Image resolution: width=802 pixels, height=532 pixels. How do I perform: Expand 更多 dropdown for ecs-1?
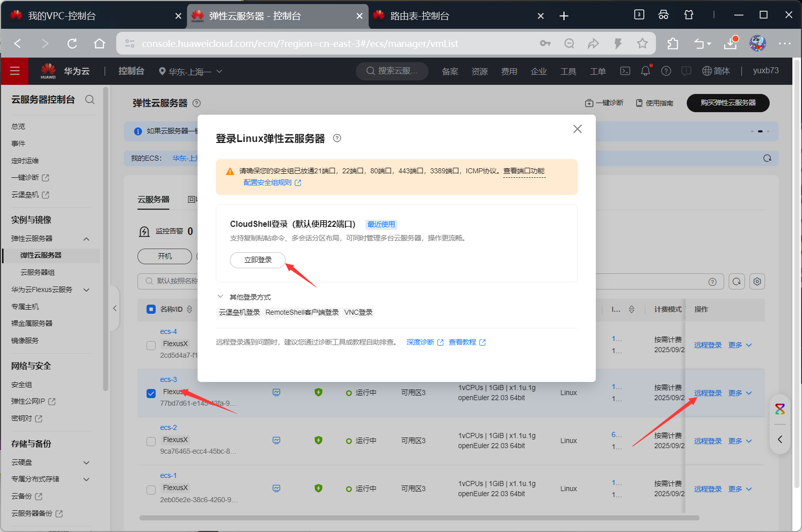(x=740, y=489)
